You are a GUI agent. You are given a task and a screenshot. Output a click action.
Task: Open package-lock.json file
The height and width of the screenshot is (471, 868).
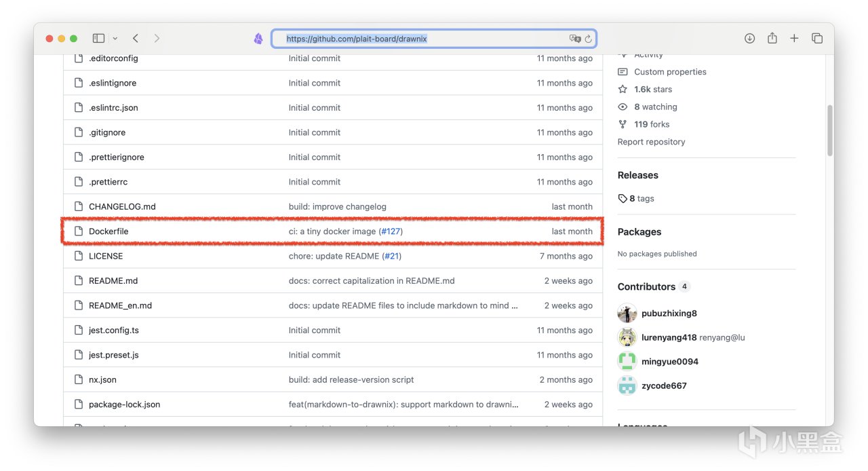(x=125, y=404)
